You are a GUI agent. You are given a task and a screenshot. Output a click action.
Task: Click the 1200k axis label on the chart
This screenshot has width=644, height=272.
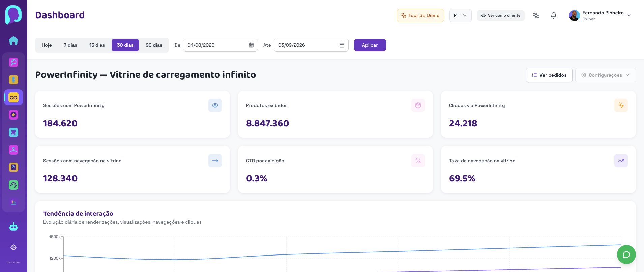(55, 258)
